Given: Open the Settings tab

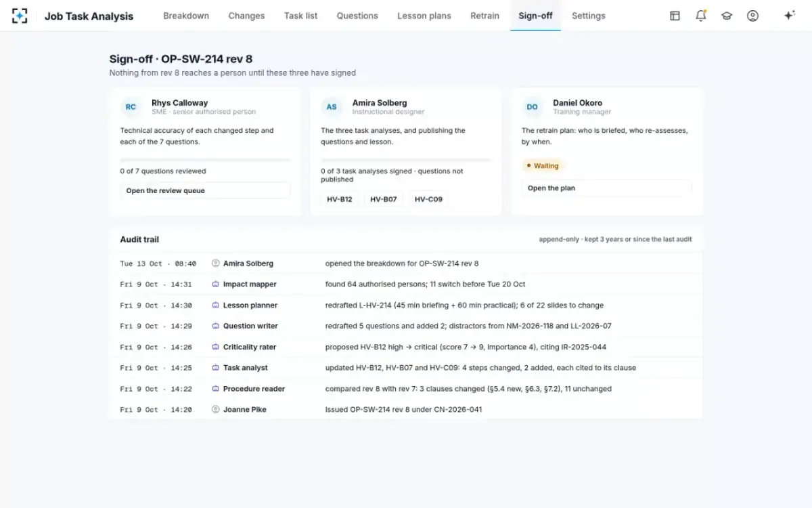Looking at the screenshot, I should pos(589,16).
